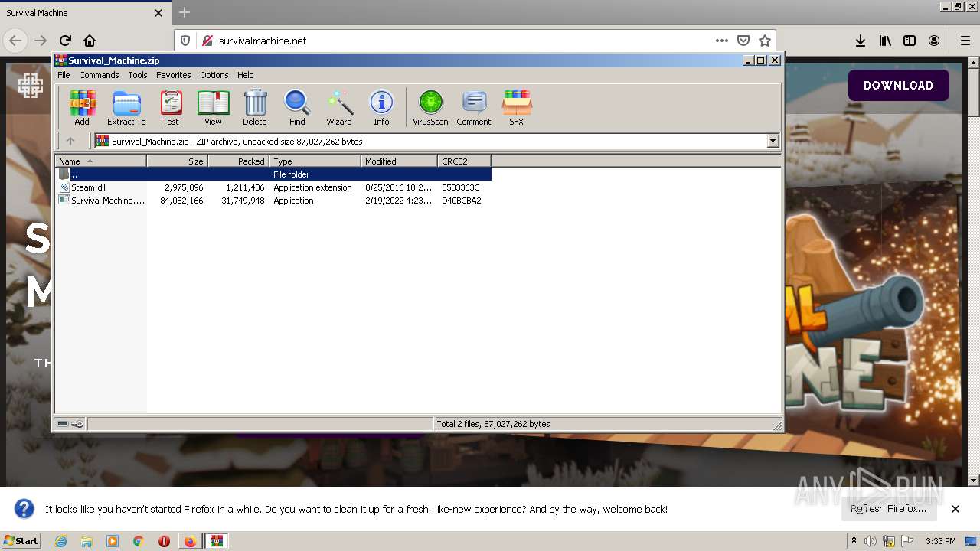Close the Survival Machine tab
Image resolution: width=980 pixels, height=551 pixels.
pos(158,13)
